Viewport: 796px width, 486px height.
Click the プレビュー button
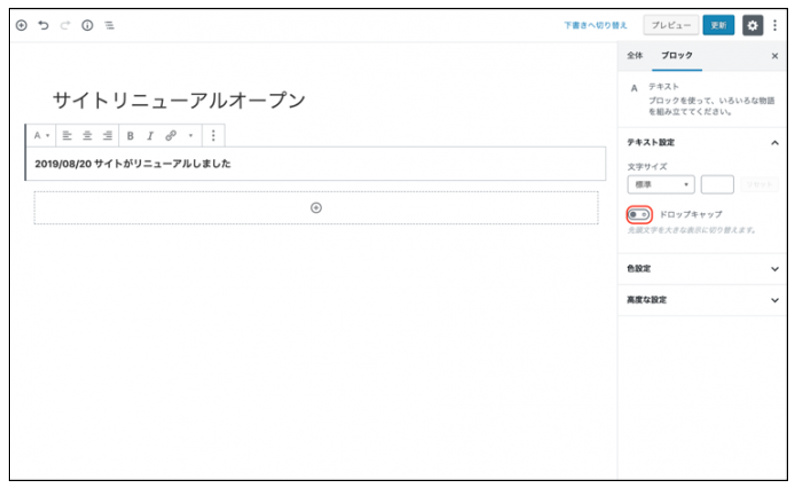[x=669, y=25]
